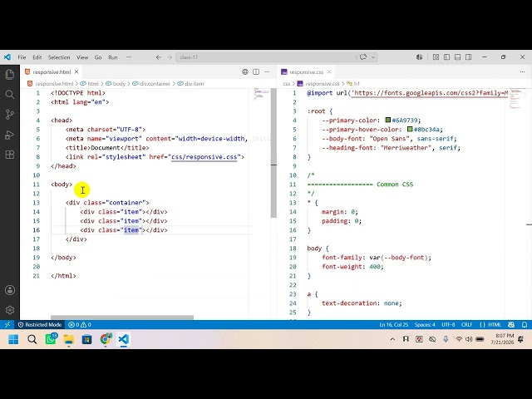Click the div.container breadcrumb
This screenshot has width=532, height=399.
(x=155, y=83)
